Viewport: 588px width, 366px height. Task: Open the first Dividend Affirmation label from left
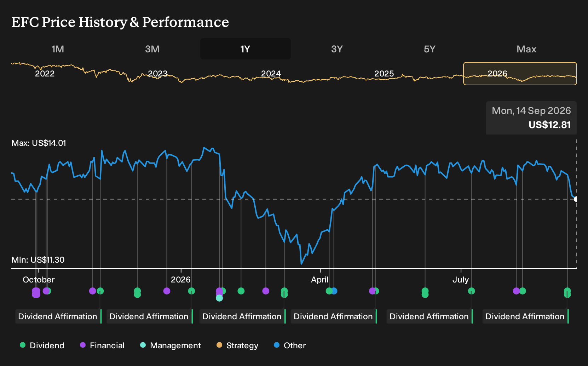point(58,316)
